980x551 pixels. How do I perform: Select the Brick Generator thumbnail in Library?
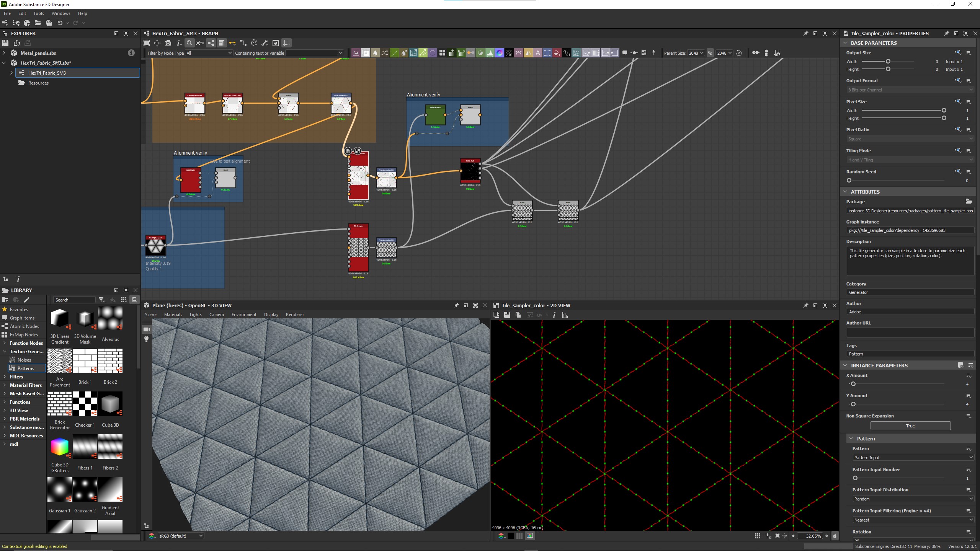tap(60, 404)
